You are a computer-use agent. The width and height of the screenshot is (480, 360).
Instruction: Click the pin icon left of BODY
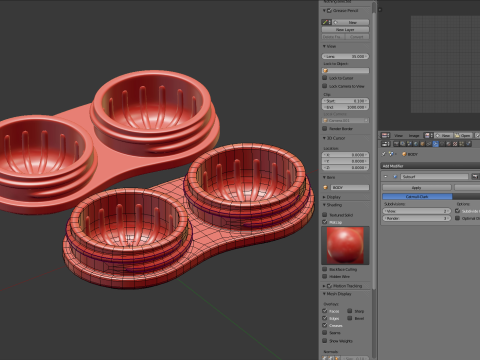click(384, 154)
